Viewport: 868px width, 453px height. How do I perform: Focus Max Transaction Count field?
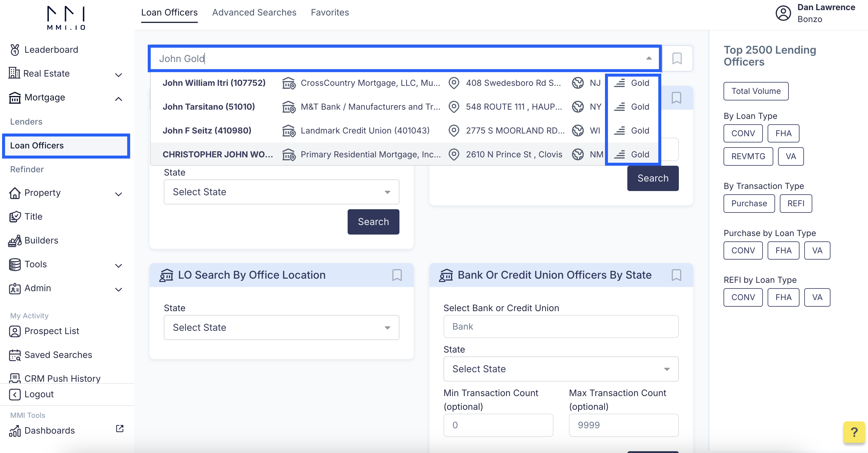tap(623, 425)
